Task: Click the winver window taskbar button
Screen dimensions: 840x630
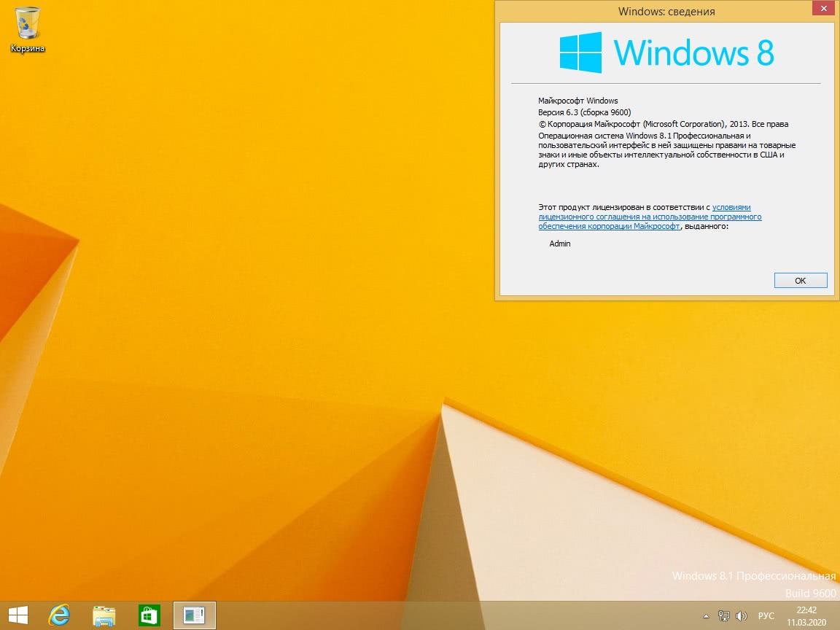Action: click(x=195, y=615)
